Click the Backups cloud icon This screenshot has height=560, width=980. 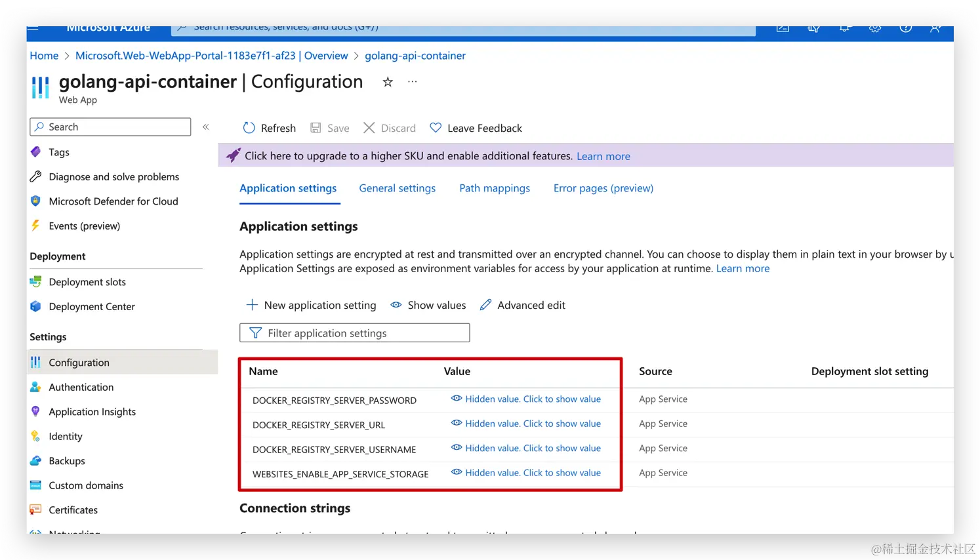click(x=35, y=460)
